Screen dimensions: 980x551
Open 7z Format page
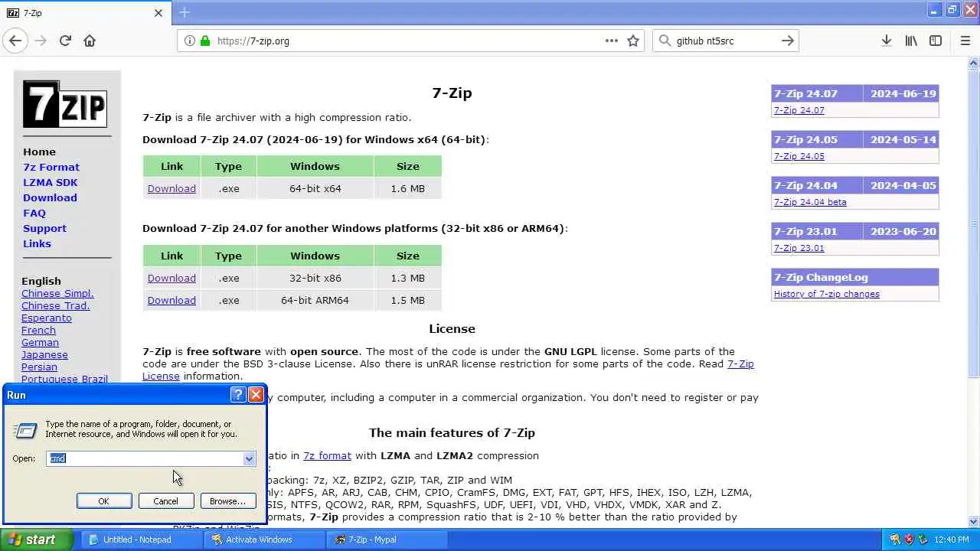coord(51,167)
